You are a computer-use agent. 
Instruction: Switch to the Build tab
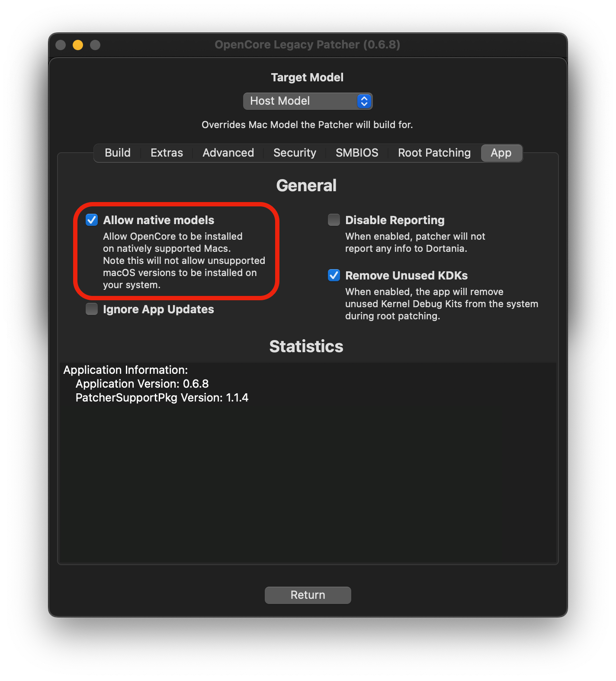click(x=118, y=153)
